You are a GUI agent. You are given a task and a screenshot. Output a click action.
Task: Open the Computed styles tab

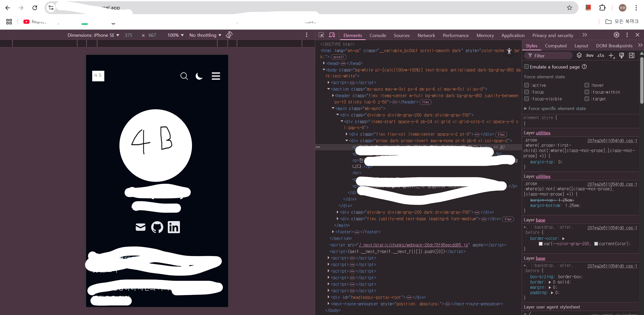click(556, 46)
